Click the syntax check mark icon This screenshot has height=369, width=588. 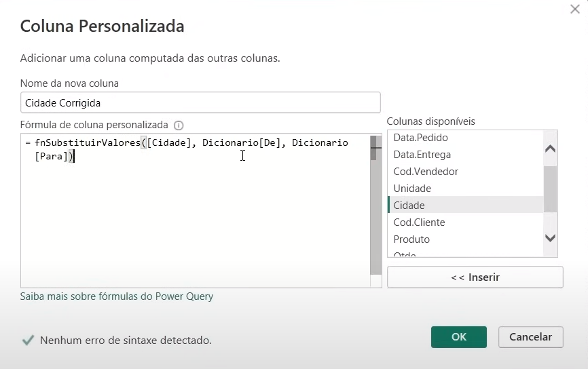pyautogui.click(x=28, y=340)
